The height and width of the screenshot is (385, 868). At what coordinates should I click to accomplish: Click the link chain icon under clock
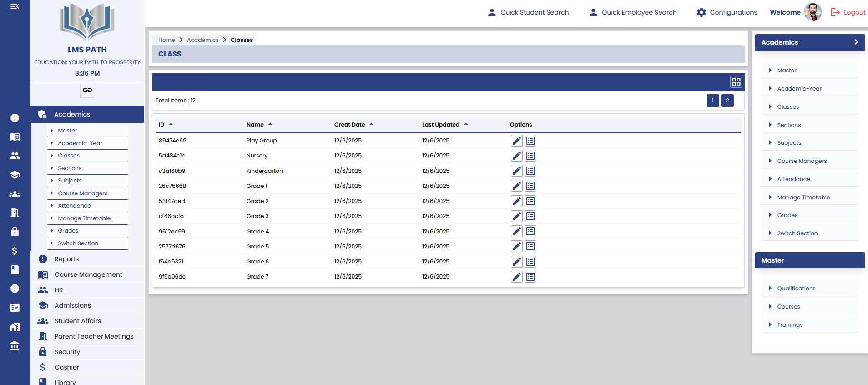[87, 90]
